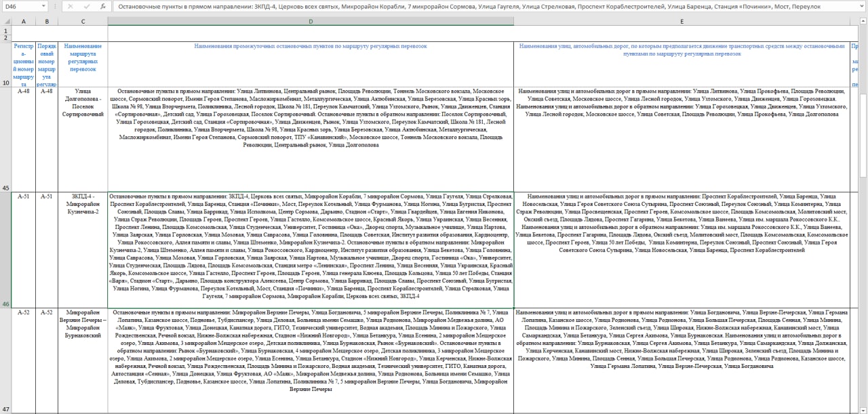Click cell 'А-52' in column B
The width and height of the screenshot is (868, 414).
tap(47, 360)
